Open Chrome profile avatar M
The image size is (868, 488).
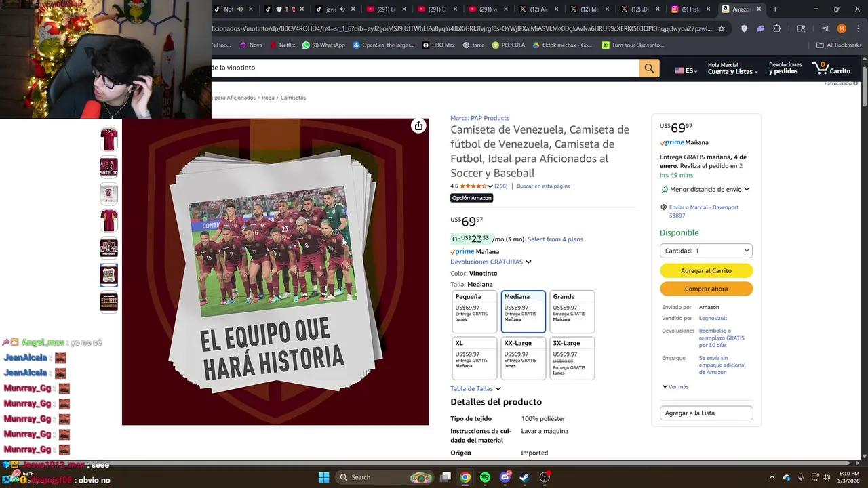(842, 28)
